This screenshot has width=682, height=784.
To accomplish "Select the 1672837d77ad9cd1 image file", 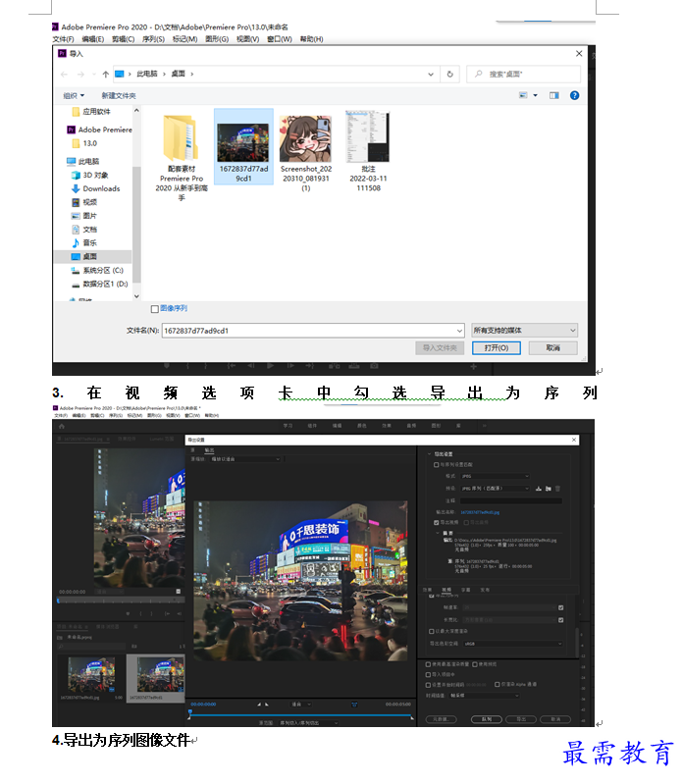I will coord(243,146).
